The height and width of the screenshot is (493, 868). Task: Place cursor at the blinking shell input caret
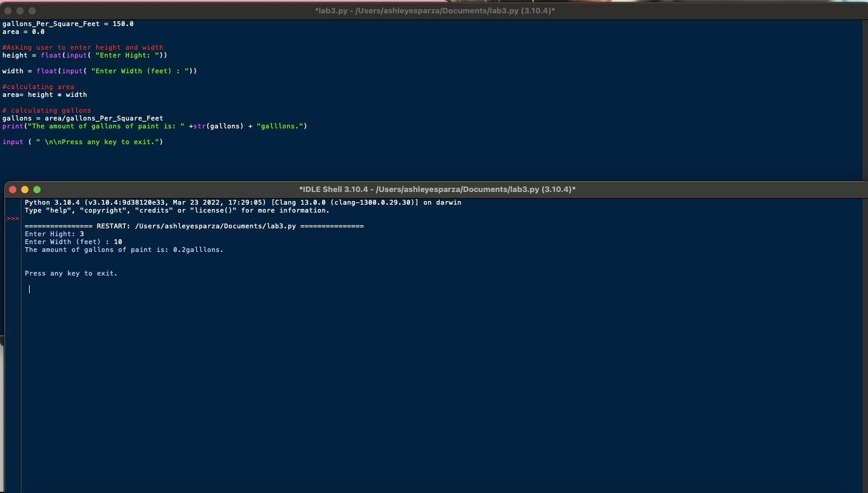click(29, 290)
